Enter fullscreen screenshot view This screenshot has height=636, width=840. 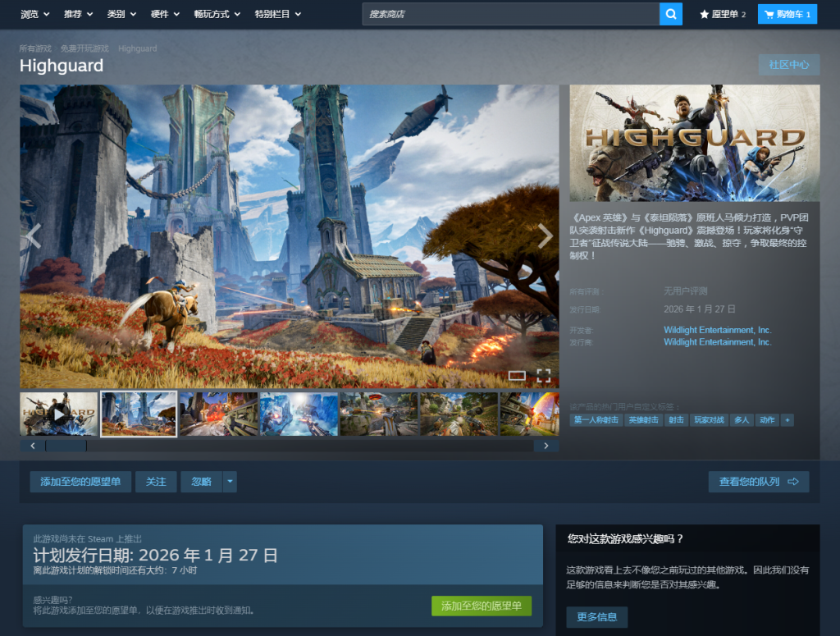(543, 376)
